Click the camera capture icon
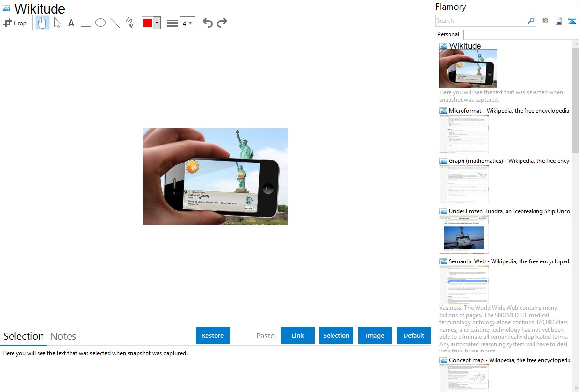Viewport: 579px width, 392px height. pos(545,21)
